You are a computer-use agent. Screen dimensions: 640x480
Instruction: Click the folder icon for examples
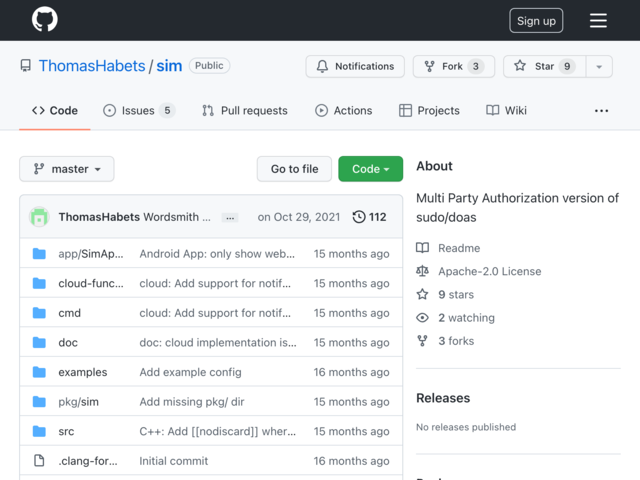pos(39,372)
